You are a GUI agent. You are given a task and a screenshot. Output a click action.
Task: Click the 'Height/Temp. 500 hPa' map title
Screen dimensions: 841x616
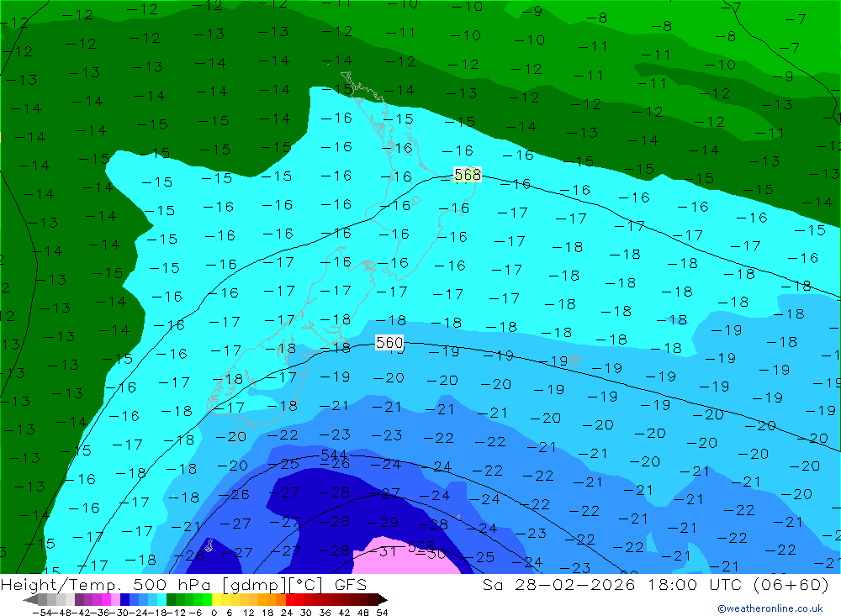pos(108,584)
